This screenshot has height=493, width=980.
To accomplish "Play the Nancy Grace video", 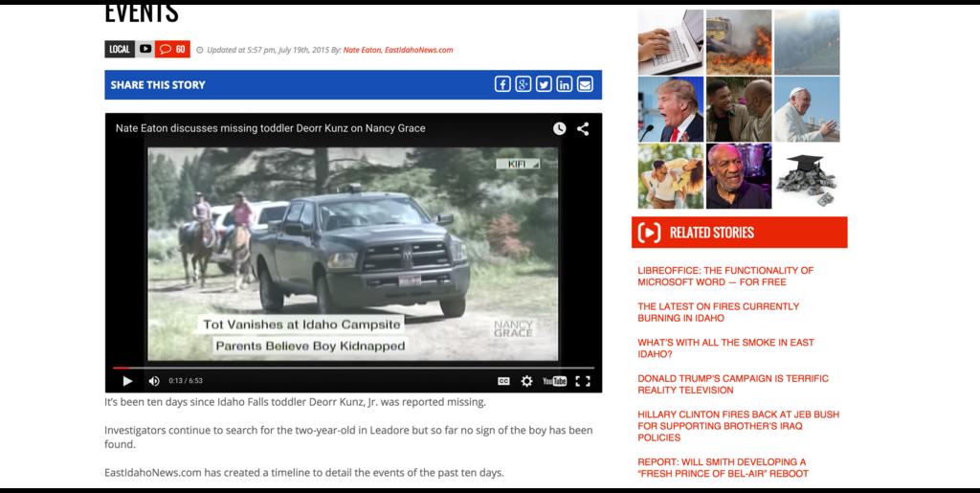I will [x=127, y=381].
